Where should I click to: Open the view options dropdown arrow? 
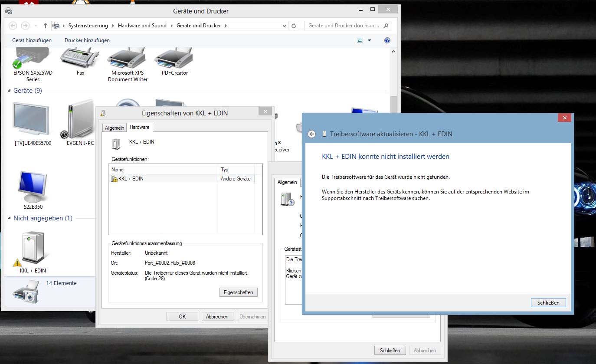click(x=370, y=40)
